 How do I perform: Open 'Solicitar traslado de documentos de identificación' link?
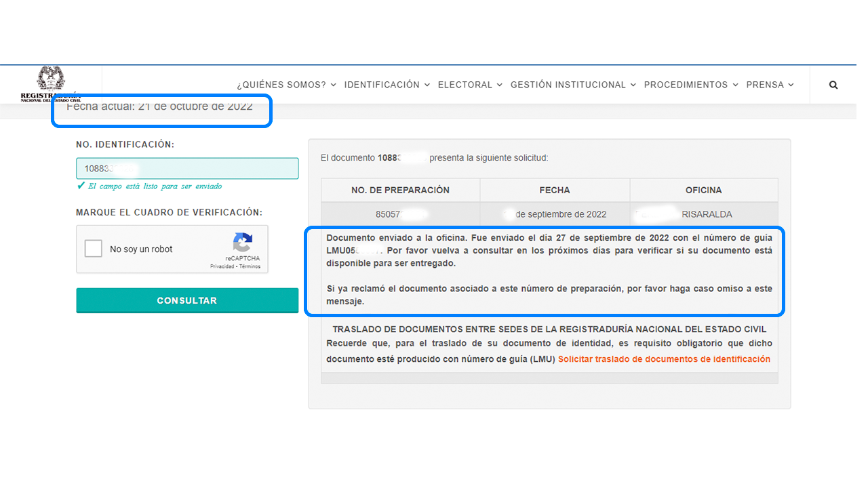tap(664, 359)
